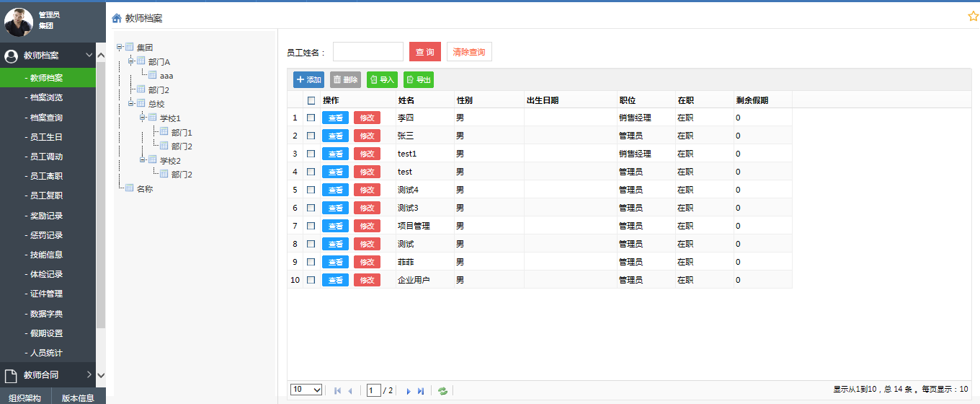Open the 奖励记录 menu item
Screen dimensions: 980x404
click(x=48, y=216)
